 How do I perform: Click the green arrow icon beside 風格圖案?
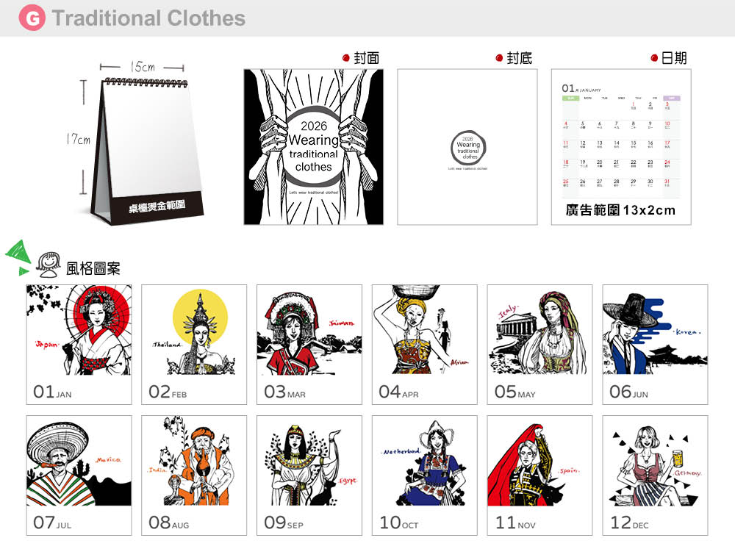click(18, 257)
